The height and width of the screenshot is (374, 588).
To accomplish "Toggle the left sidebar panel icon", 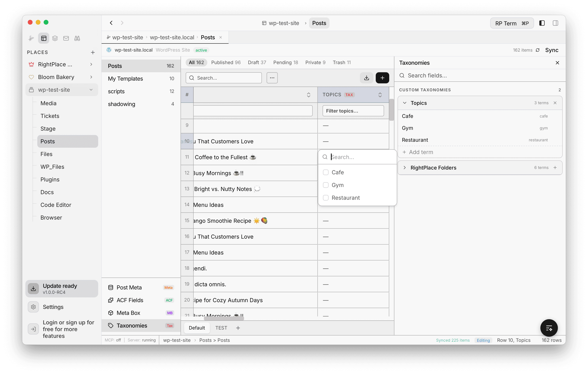I will click(542, 23).
